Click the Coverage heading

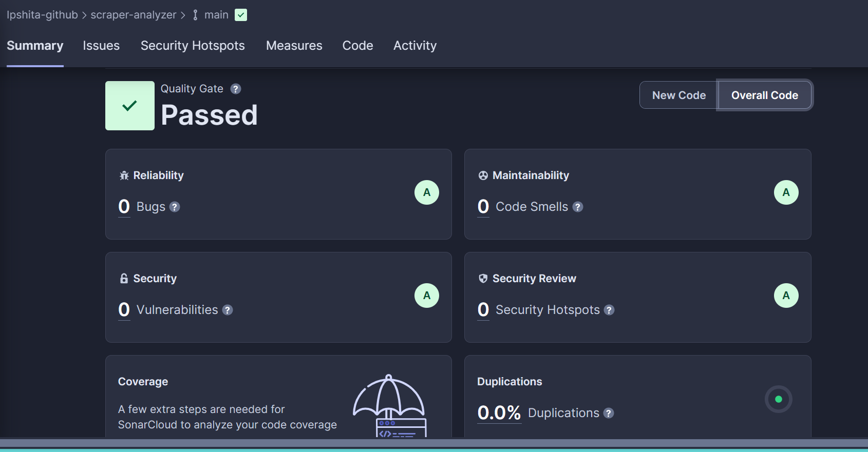143,382
